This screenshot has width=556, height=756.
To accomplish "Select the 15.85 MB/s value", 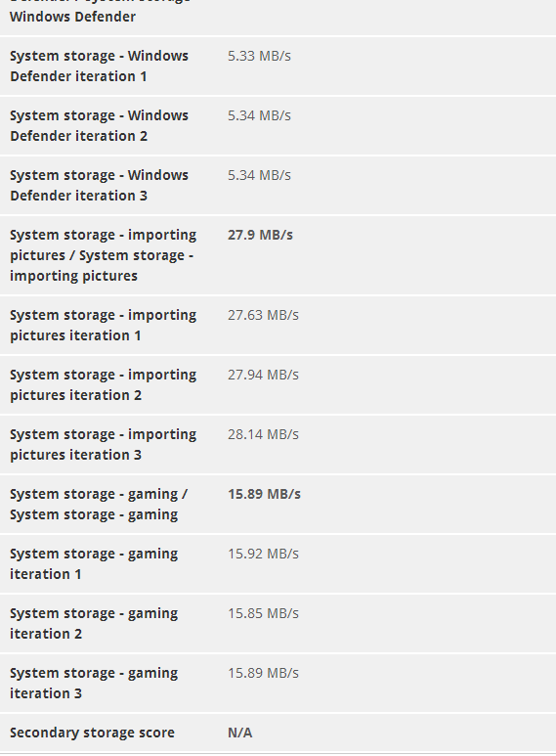I will click(263, 614).
